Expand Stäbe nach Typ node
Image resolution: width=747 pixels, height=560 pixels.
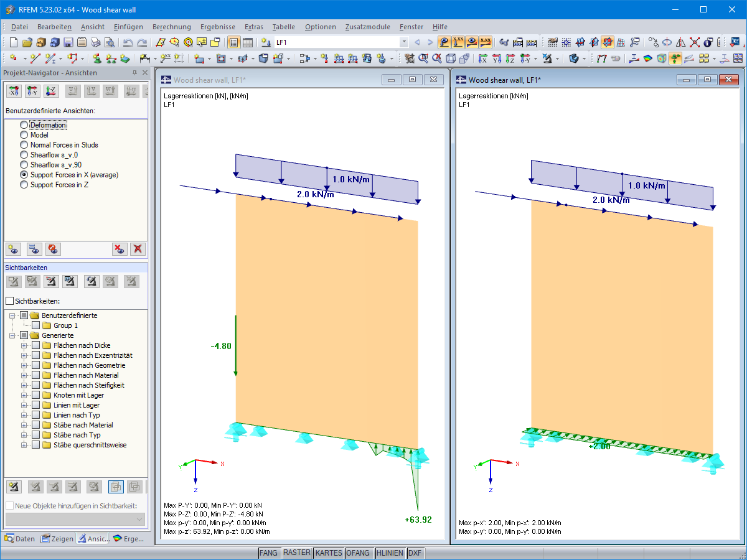point(24,435)
